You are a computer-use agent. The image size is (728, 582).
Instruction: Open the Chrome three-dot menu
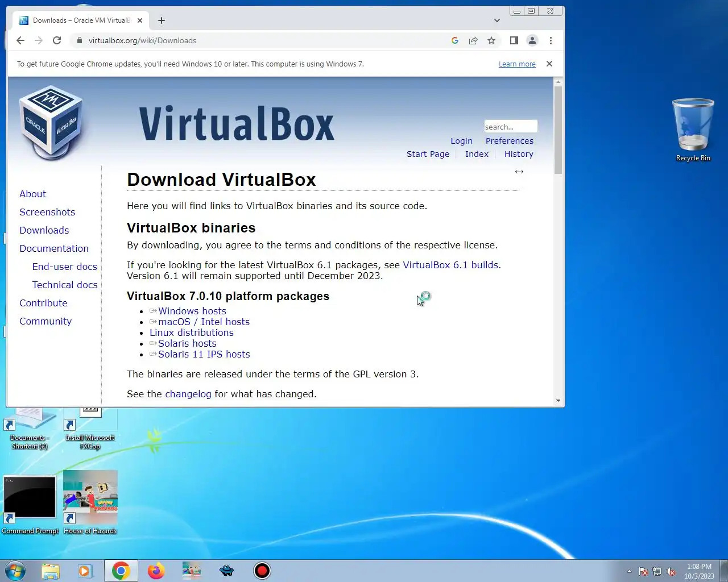pyautogui.click(x=551, y=40)
